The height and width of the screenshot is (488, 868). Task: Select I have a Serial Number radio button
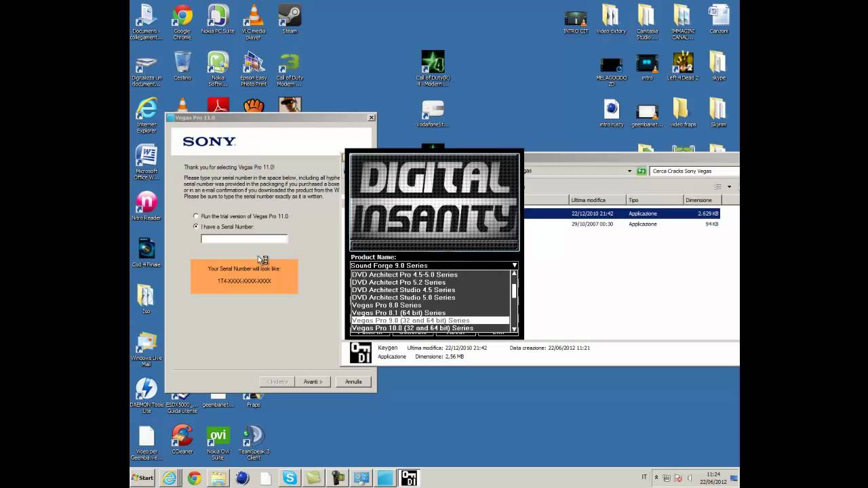pyautogui.click(x=197, y=226)
